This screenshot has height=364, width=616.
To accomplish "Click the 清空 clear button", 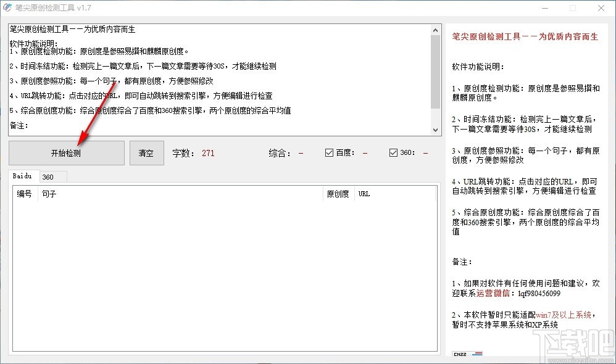I will tap(146, 153).
